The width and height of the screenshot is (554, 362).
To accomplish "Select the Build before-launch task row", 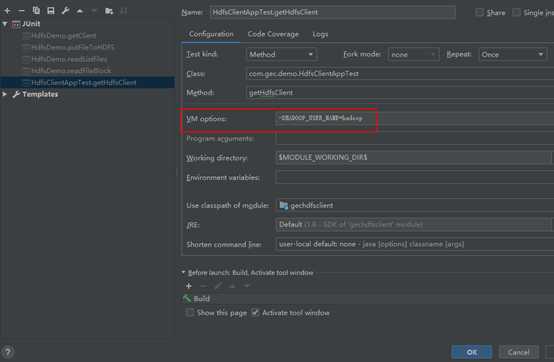I will pyautogui.click(x=367, y=299).
